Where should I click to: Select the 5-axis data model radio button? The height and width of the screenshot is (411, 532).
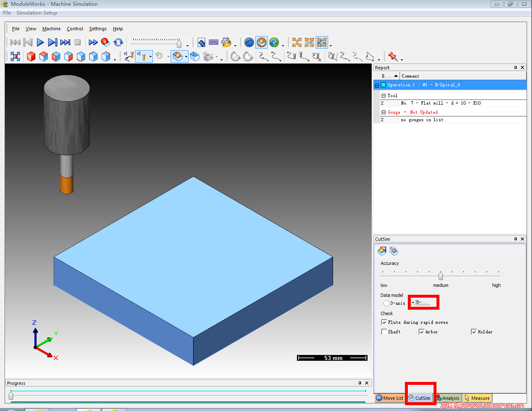tap(413, 303)
